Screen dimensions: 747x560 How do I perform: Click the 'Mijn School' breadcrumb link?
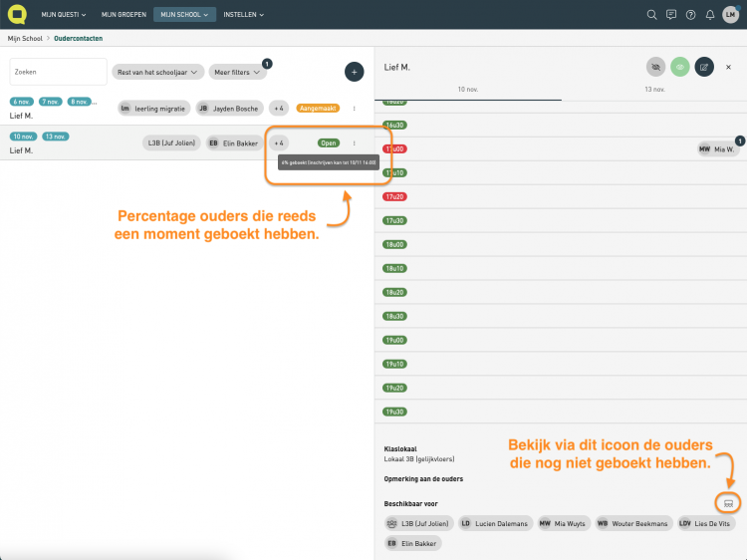(x=24, y=38)
